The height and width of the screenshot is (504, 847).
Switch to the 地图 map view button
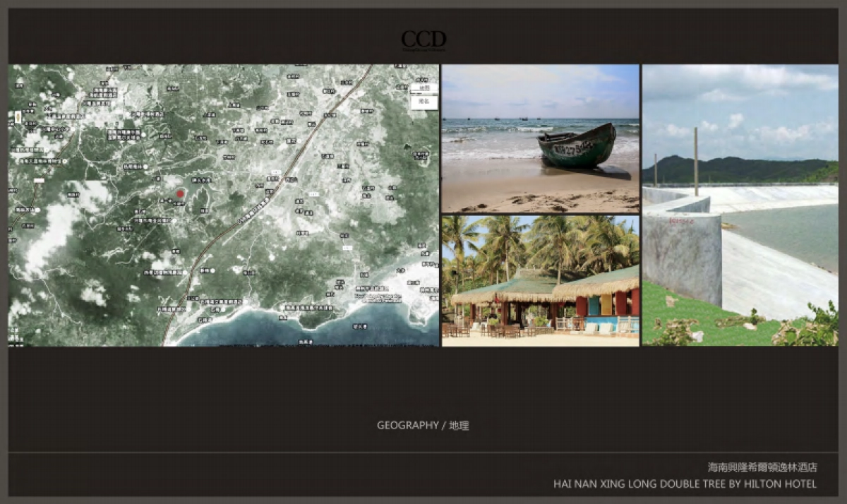pos(423,89)
